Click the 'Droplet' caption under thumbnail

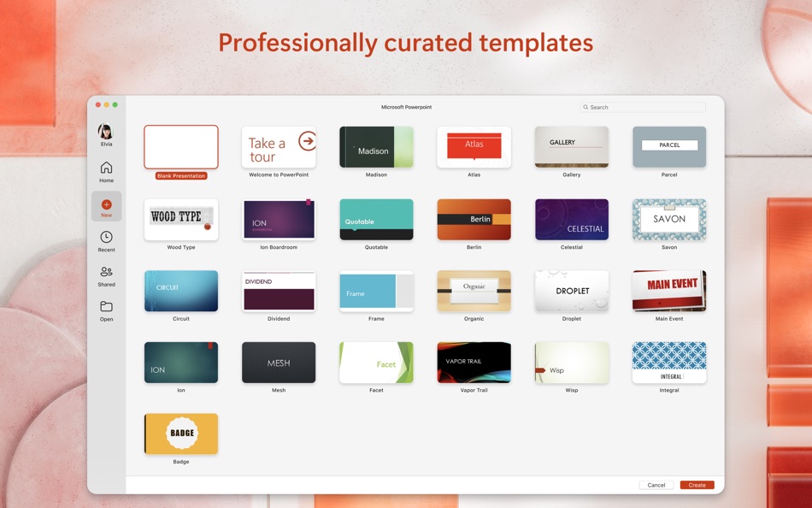(x=572, y=319)
